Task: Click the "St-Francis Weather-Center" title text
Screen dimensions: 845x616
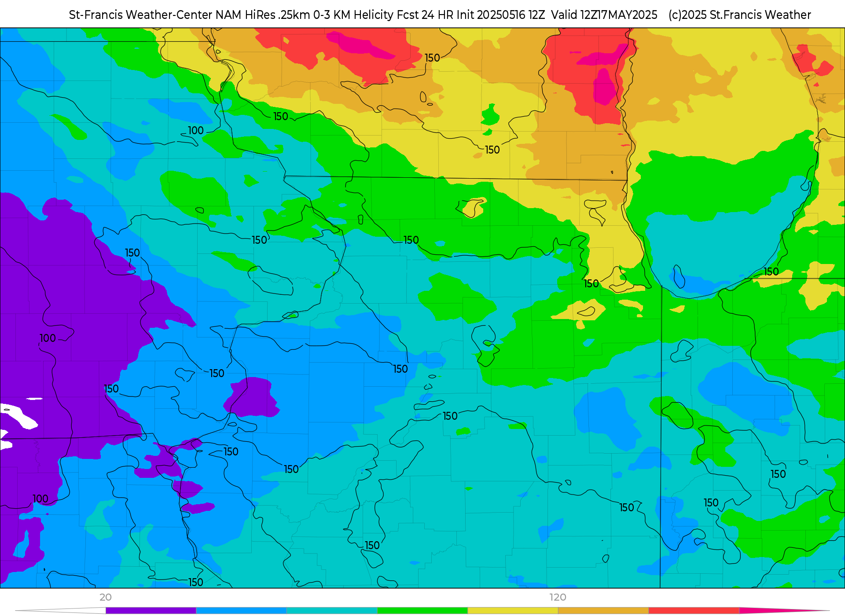Action: 141,15
